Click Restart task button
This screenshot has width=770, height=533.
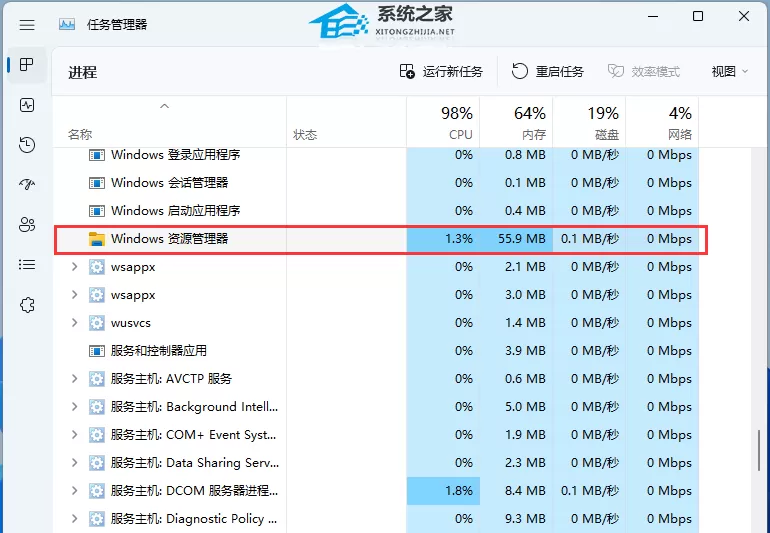click(x=547, y=72)
